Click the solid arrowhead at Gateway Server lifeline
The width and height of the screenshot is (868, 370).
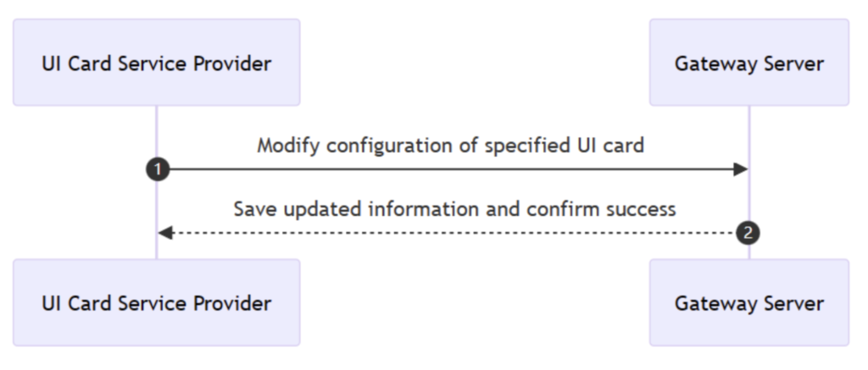click(741, 170)
